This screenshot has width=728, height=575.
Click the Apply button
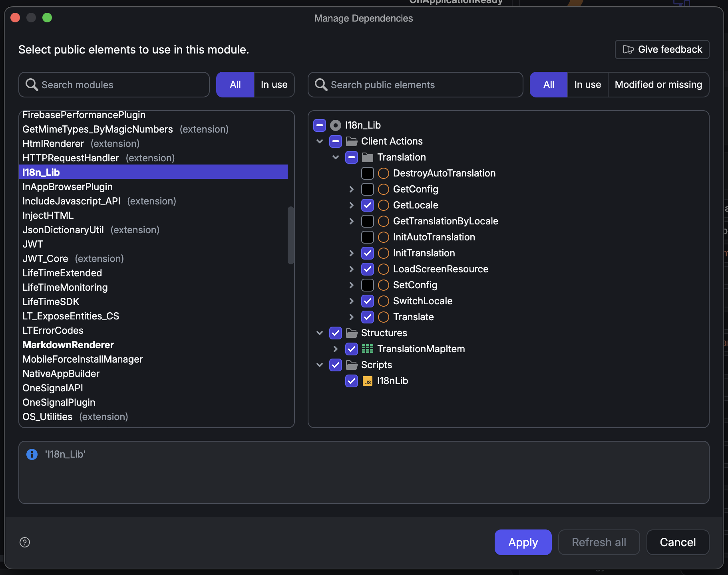coord(523,542)
